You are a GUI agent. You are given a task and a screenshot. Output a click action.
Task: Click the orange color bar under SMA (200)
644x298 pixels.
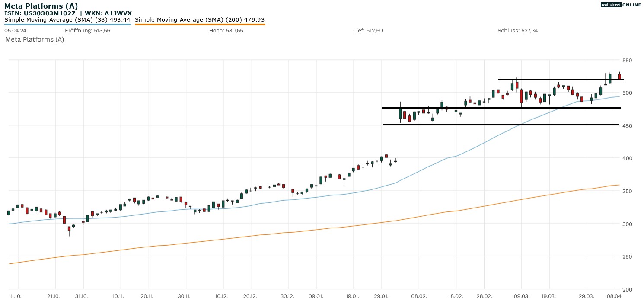[x=200, y=24]
